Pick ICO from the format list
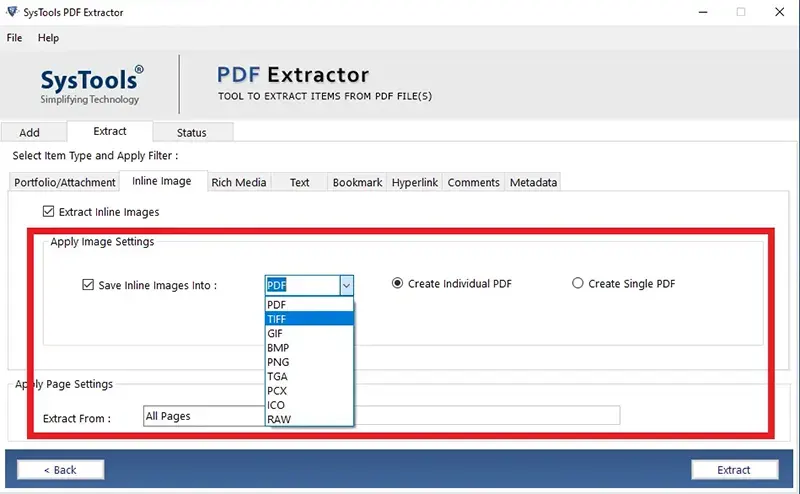 click(x=309, y=405)
